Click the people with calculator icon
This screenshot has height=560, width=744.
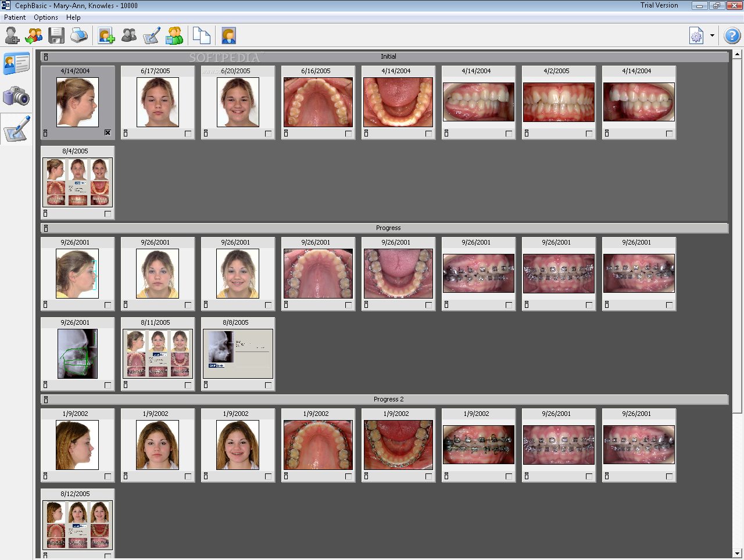tap(174, 35)
